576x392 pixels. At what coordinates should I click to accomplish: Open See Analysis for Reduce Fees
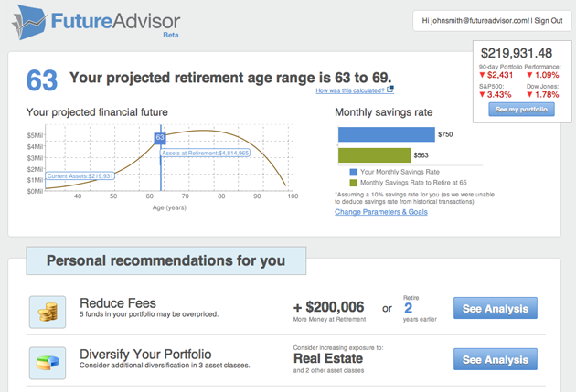tap(495, 309)
